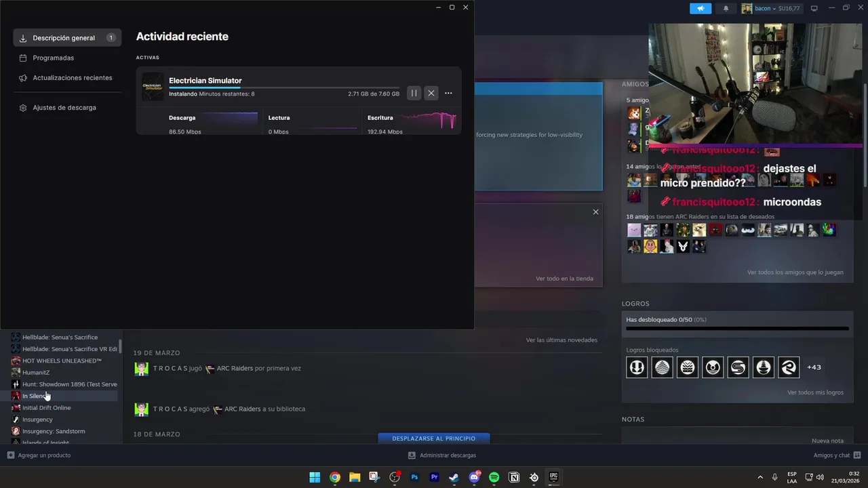Open File Explorer from taskbar

tap(355, 477)
